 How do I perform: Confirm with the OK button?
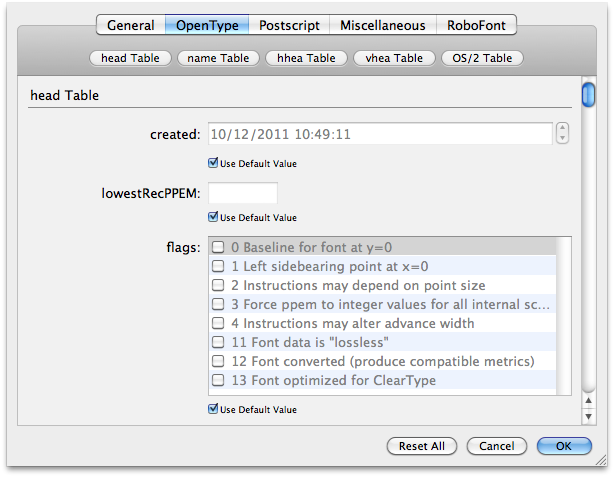(x=564, y=446)
